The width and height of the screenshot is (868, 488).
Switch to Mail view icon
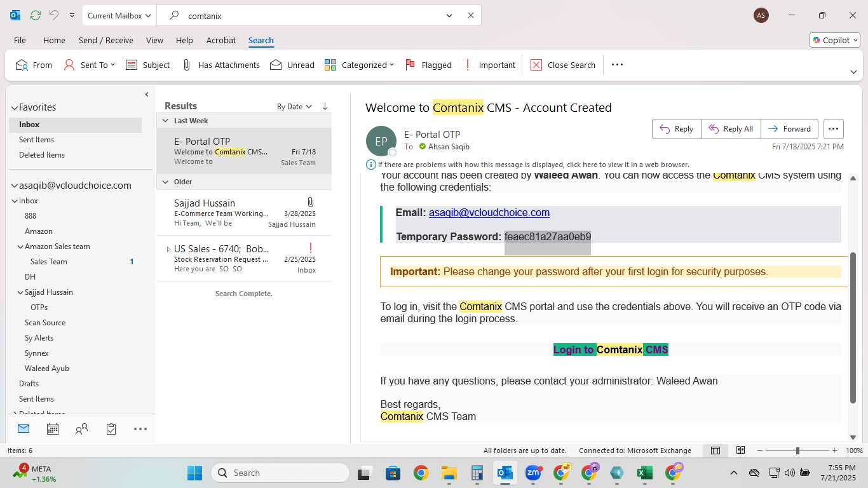24,429
